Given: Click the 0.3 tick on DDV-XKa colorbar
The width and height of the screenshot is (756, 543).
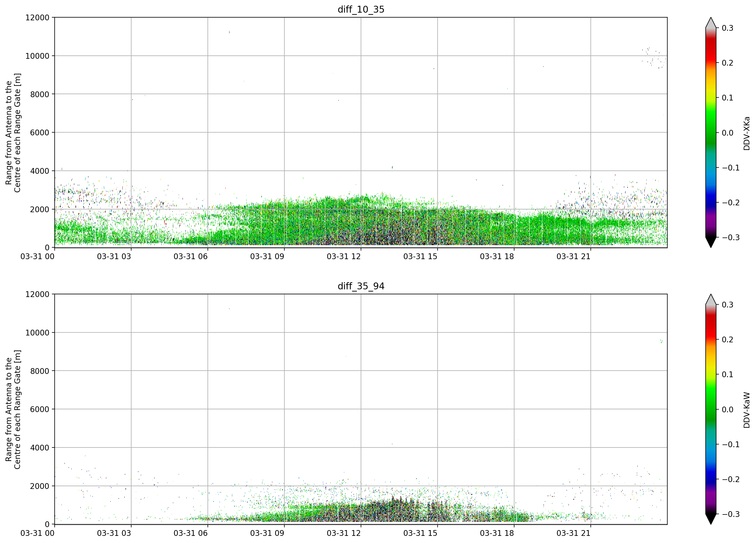Looking at the screenshot, I should 727,28.
